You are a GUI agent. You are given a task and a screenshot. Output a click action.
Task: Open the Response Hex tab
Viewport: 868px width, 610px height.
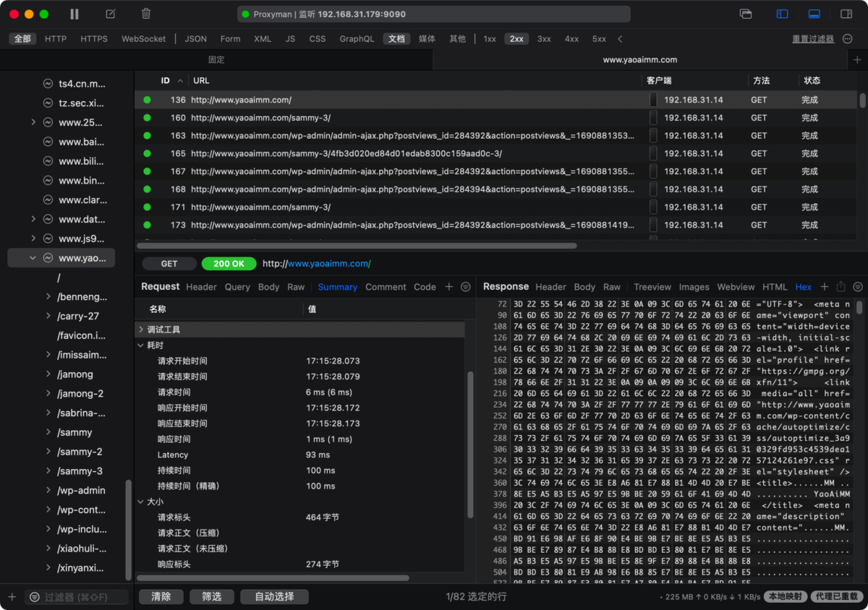tap(803, 287)
